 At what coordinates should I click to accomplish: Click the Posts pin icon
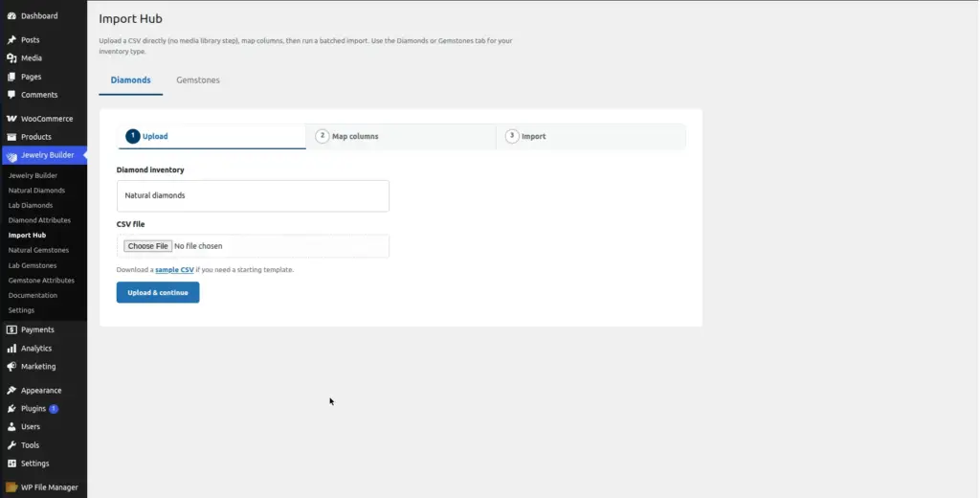pos(11,39)
